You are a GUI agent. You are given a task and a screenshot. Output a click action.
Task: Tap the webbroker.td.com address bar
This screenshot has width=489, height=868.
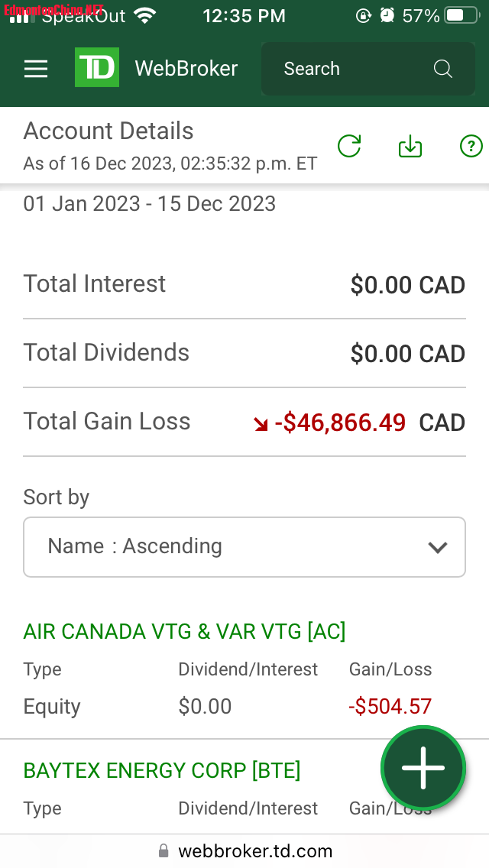255,851
